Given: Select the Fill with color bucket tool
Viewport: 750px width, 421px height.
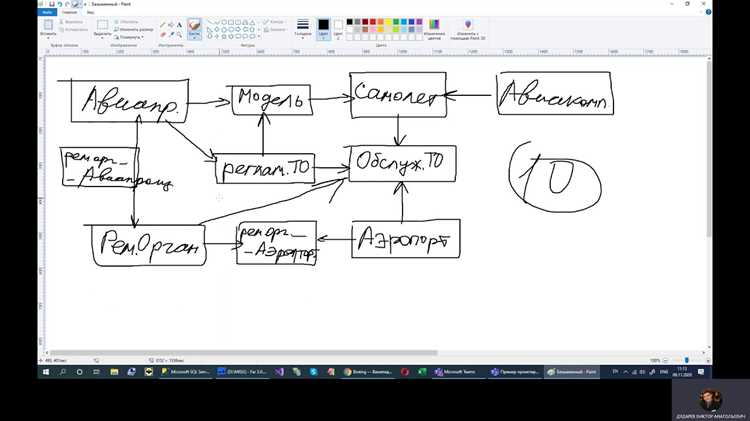Looking at the screenshot, I should pyautogui.click(x=171, y=25).
